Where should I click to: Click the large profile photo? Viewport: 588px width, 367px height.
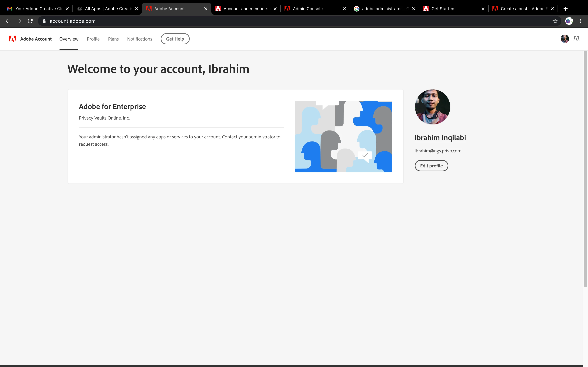click(432, 107)
